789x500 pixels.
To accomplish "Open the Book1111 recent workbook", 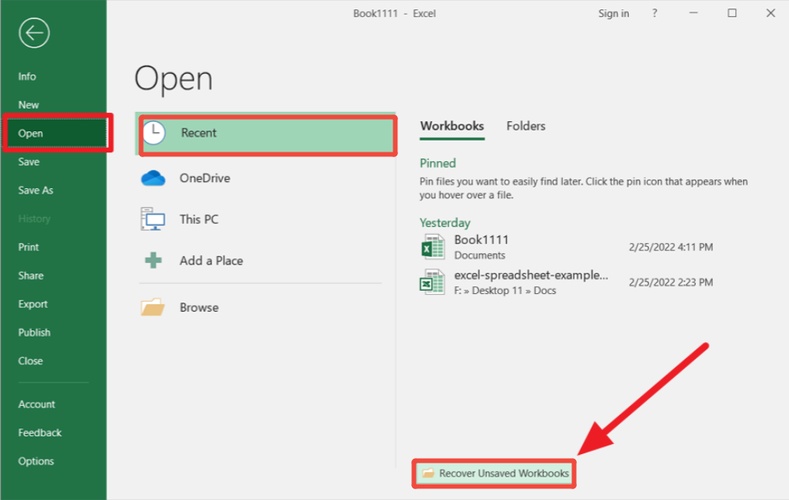I will (567, 247).
